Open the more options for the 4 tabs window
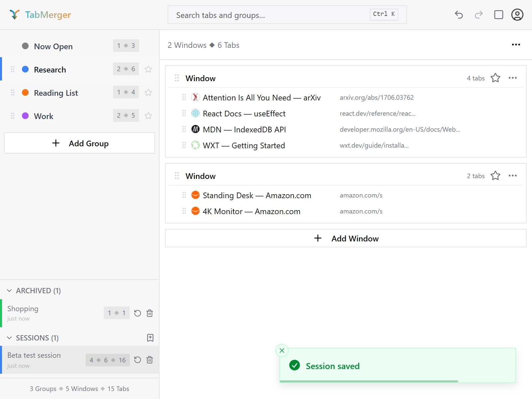Screen dimensions: 532x399 513,78
